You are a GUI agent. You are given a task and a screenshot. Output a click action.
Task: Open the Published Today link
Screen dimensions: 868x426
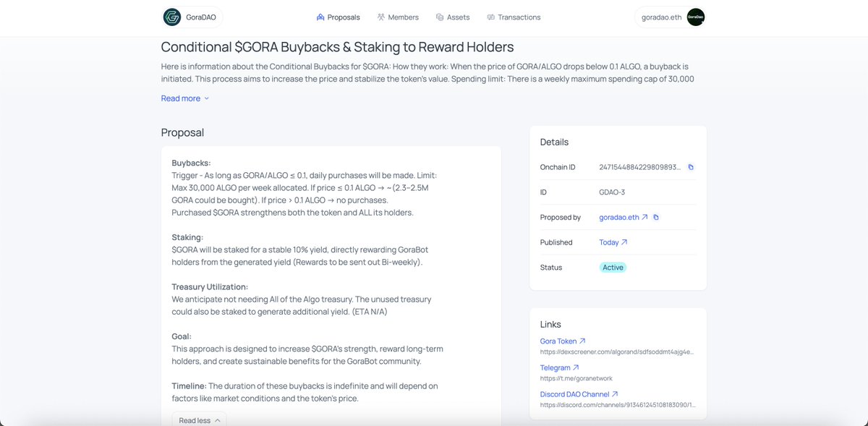click(x=613, y=242)
